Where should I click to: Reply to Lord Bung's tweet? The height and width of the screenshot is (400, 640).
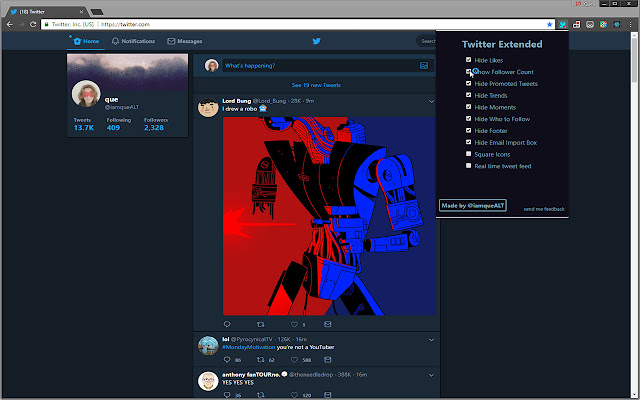coord(227,324)
